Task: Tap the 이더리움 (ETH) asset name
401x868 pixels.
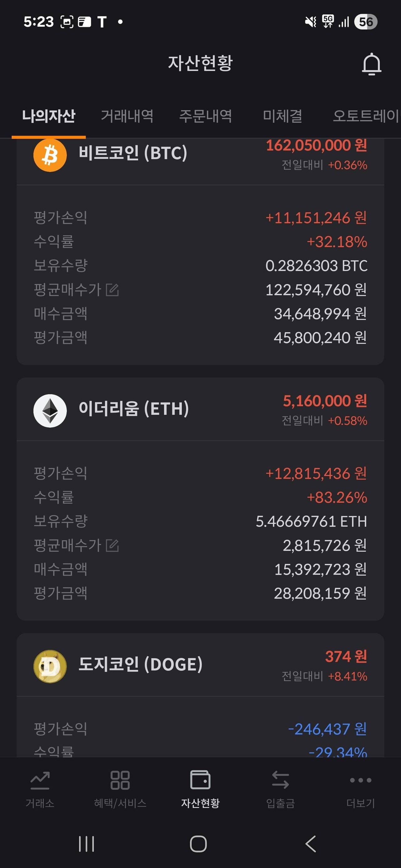Action: [x=133, y=409]
